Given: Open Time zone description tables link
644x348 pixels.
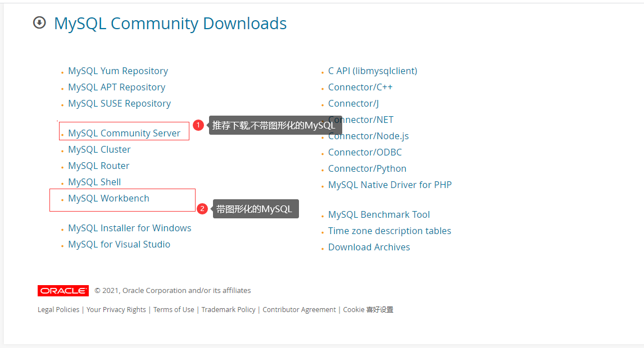Looking at the screenshot, I should [389, 231].
